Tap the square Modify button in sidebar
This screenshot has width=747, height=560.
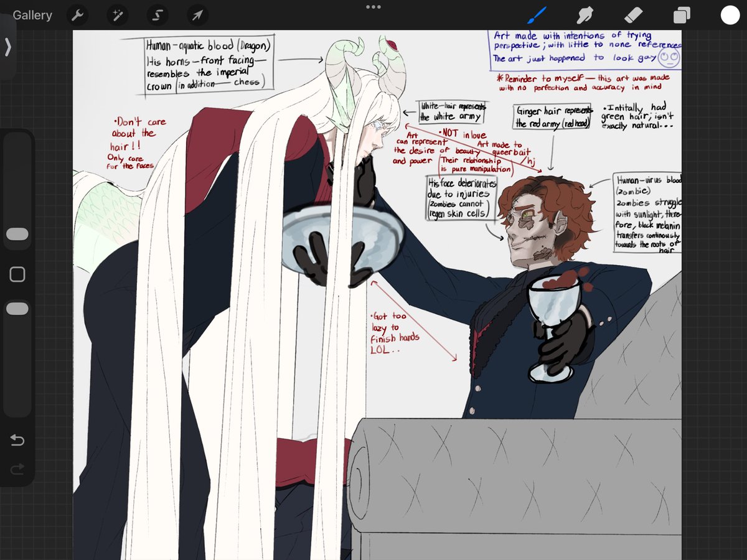pyautogui.click(x=17, y=274)
